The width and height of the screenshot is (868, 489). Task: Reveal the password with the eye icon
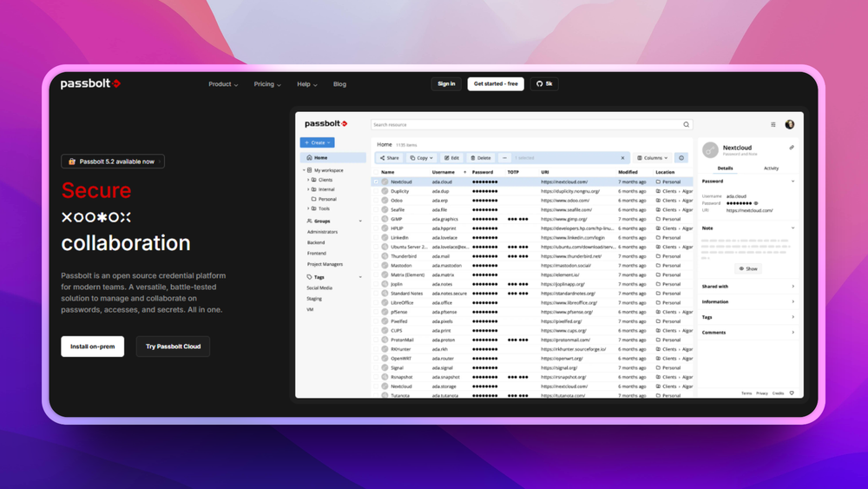756,203
